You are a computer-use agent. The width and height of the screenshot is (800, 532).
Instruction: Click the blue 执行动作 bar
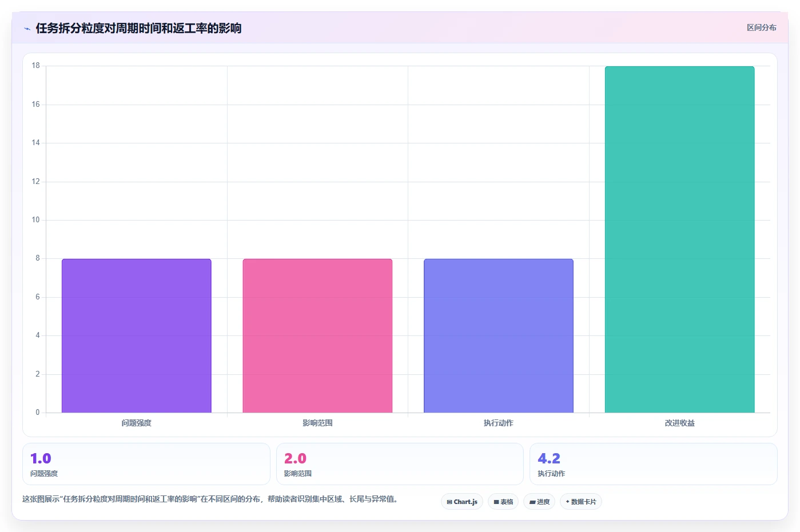click(x=499, y=336)
